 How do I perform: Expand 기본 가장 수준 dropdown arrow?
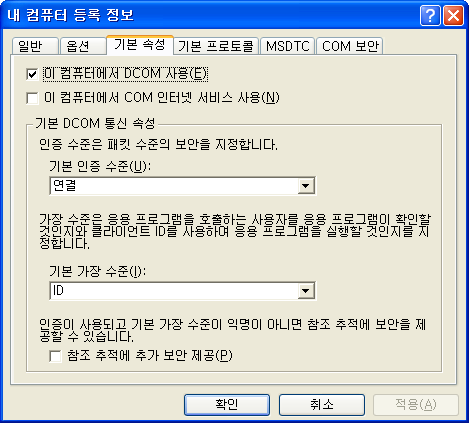(306, 291)
